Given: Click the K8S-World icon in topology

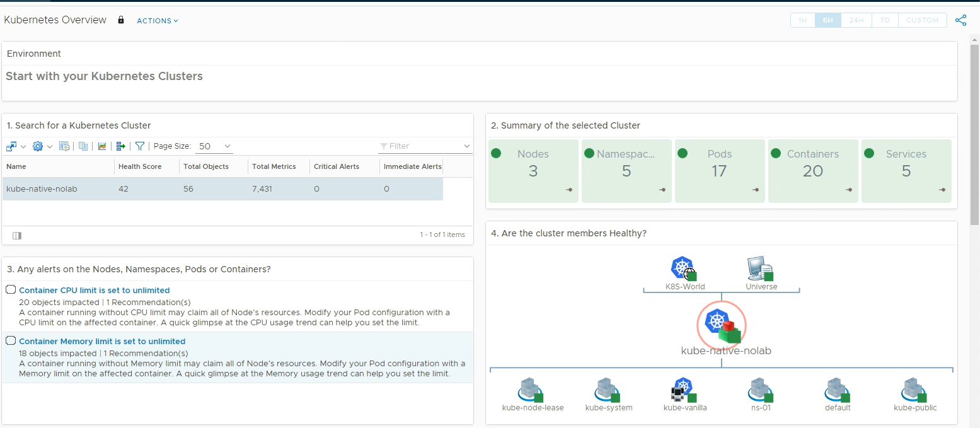Looking at the screenshot, I should (x=684, y=269).
